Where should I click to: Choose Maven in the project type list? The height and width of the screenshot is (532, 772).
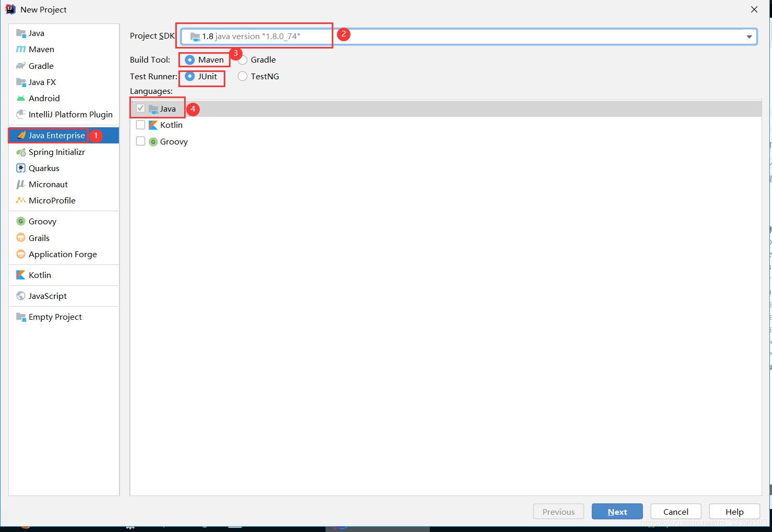tap(64, 49)
